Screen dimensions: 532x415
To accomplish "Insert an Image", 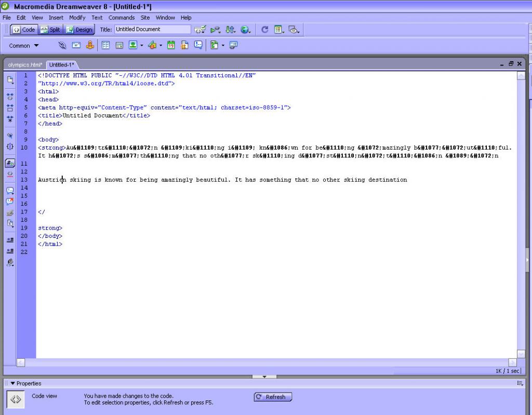I will 132,45.
